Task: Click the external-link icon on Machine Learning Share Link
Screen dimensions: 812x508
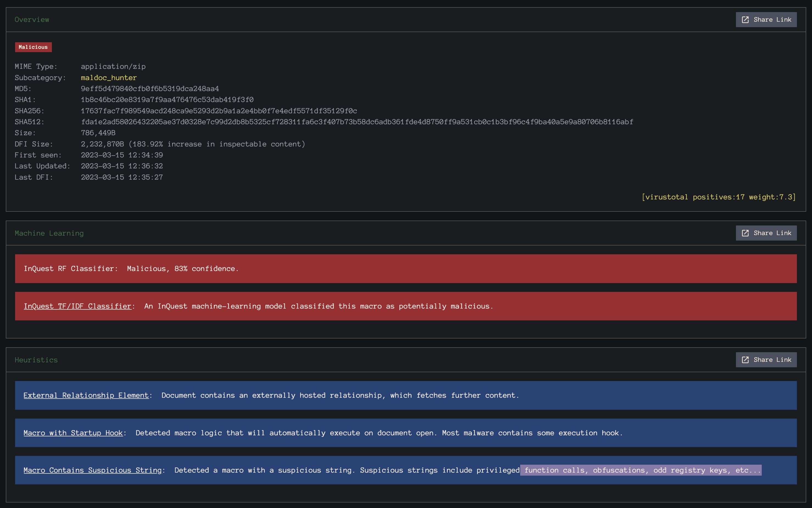Action: (746, 233)
